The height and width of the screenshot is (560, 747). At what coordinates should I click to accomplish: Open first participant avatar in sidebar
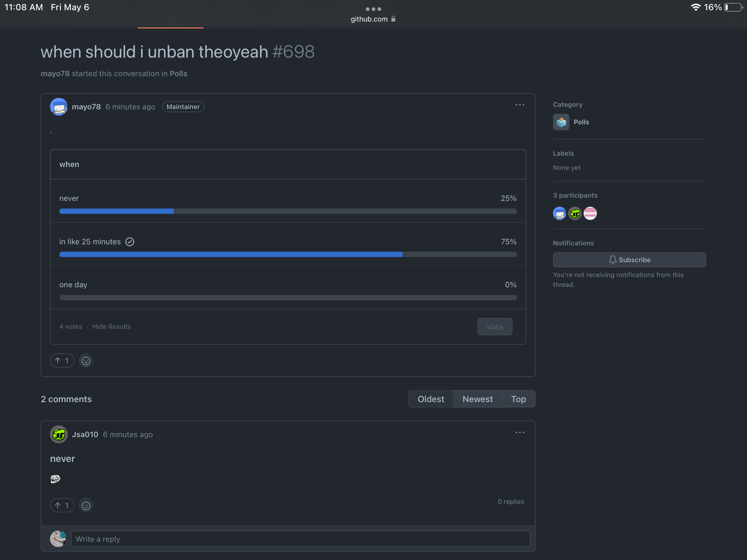(560, 213)
